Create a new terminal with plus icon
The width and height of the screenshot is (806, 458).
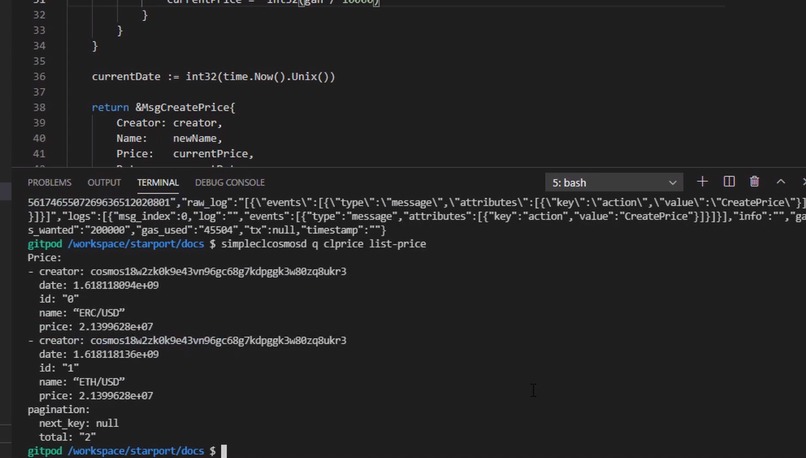pos(702,181)
